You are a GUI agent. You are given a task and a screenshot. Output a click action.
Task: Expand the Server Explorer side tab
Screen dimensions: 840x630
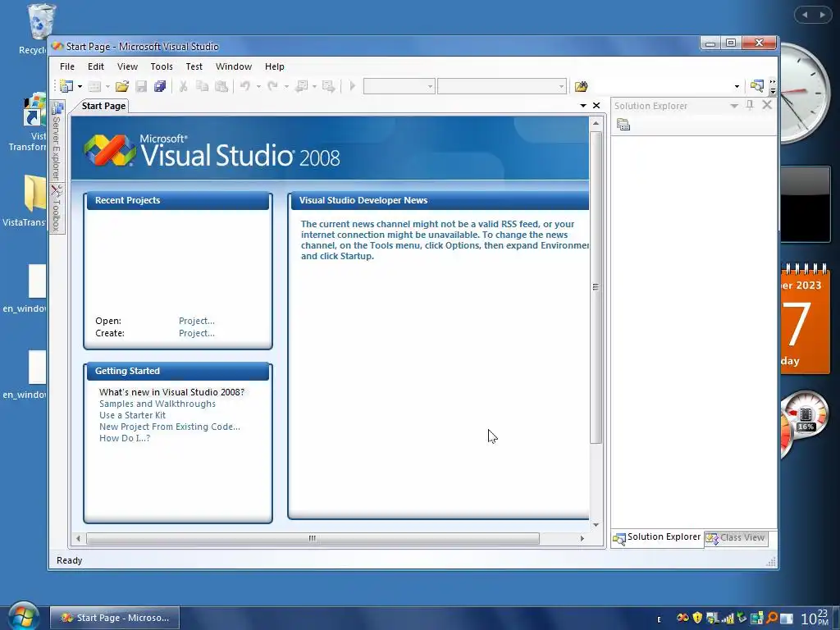click(57, 141)
